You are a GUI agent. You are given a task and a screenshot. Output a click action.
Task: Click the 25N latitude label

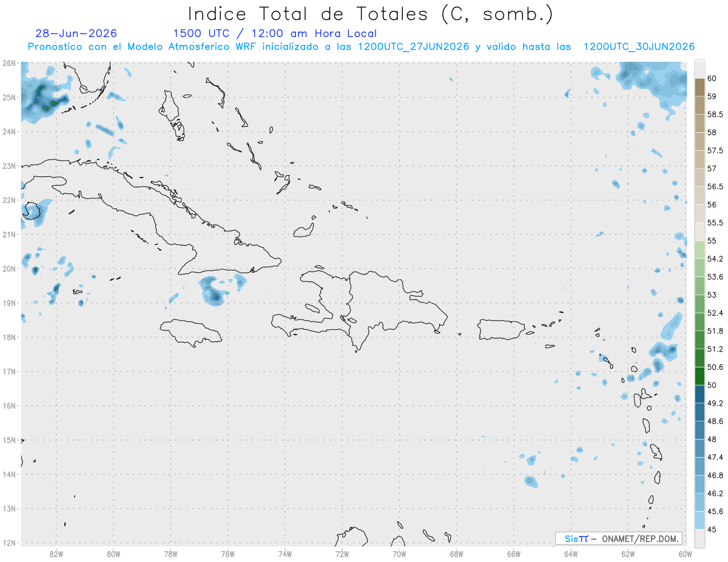[x=8, y=97]
